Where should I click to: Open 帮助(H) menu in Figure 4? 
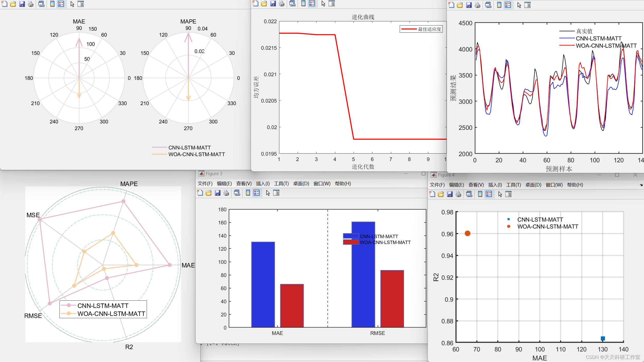tap(575, 185)
